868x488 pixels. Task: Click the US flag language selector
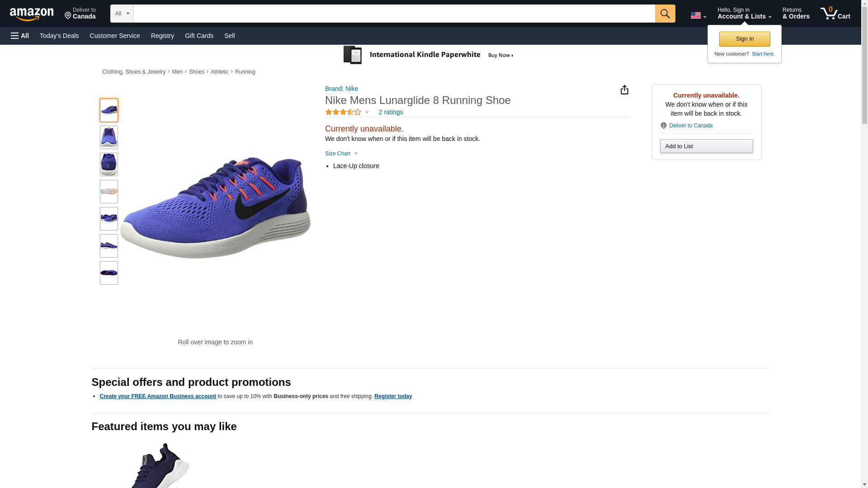[x=698, y=15]
